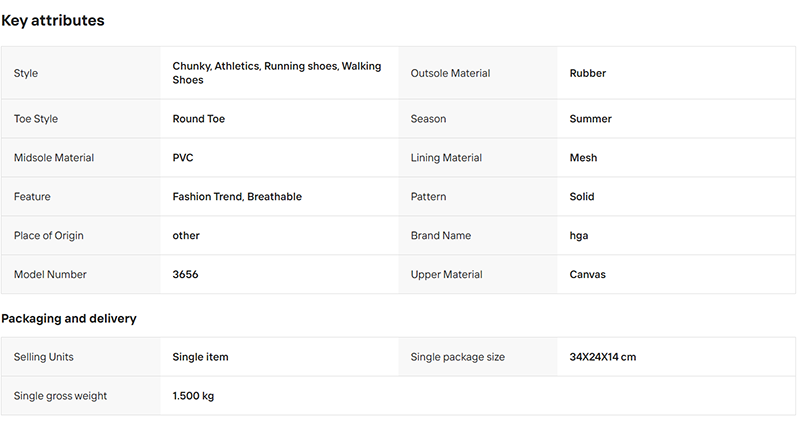Click the 'Single gross weight' label
Viewport: 800px width, 424px height.
60,396
